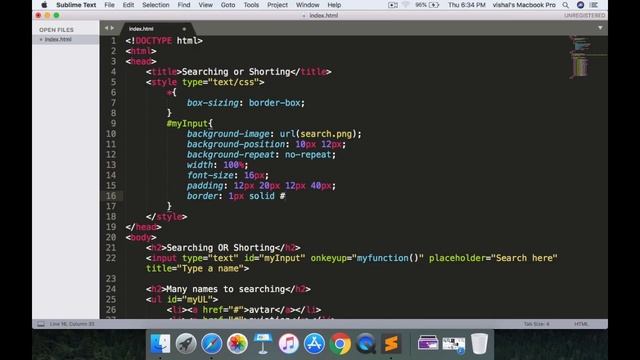640x360 pixels.
Task: Open the Sublime Text application menu
Action: coord(76,5)
